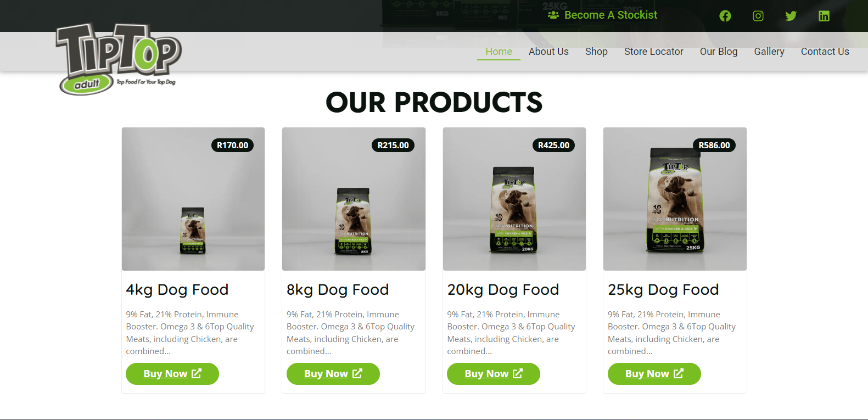Open the Shop menu item
The width and height of the screenshot is (868, 420).
pos(596,51)
